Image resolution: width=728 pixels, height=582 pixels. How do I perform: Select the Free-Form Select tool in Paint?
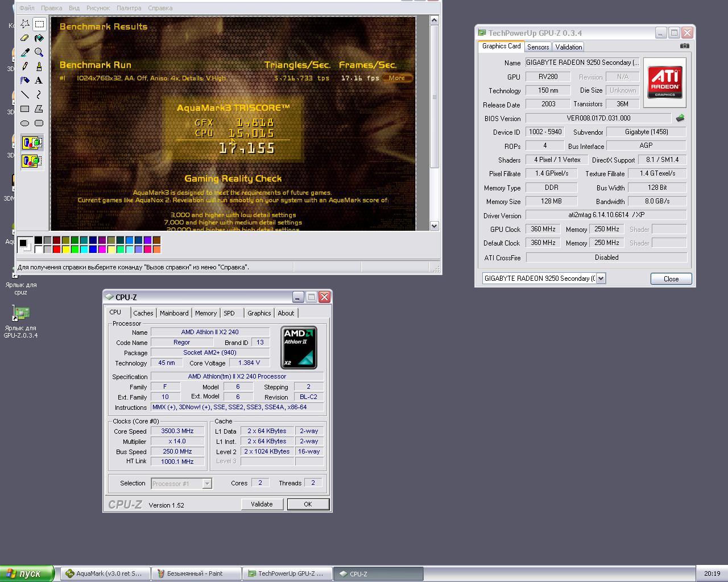coord(25,24)
